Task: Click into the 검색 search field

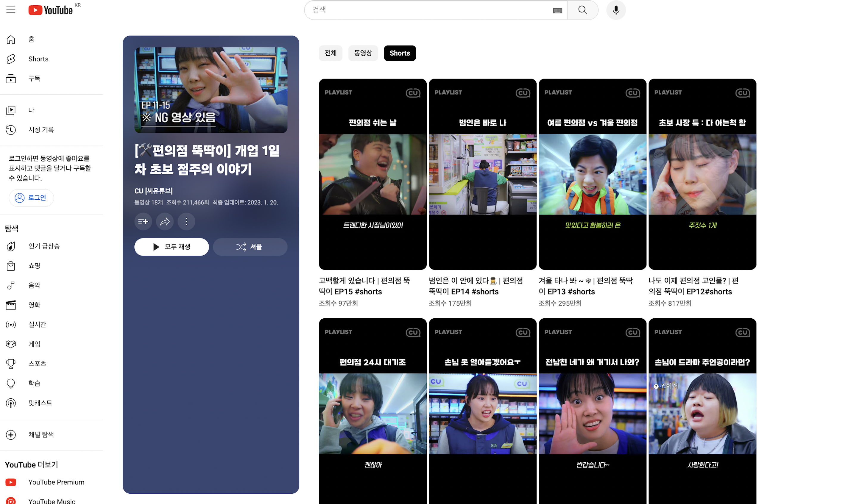Action: pyautogui.click(x=428, y=10)
